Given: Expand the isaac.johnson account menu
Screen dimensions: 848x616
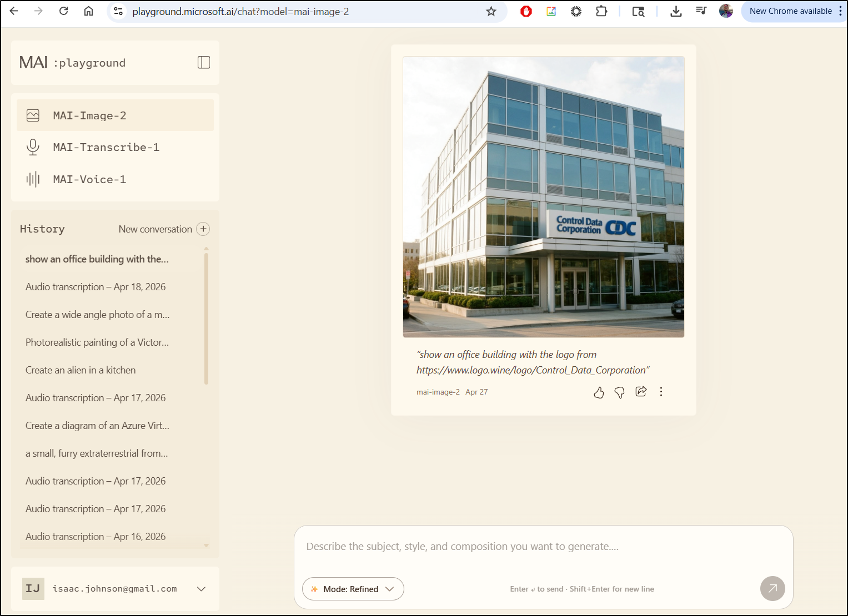Looking at the screenshot, I should click(201, 589).
